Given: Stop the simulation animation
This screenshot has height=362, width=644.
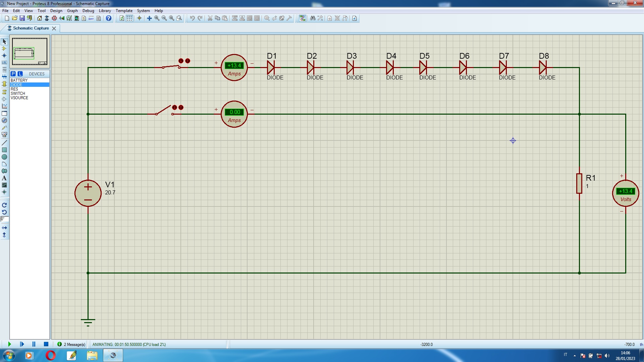Looking at the screenshot, I should tap(46, 344).
